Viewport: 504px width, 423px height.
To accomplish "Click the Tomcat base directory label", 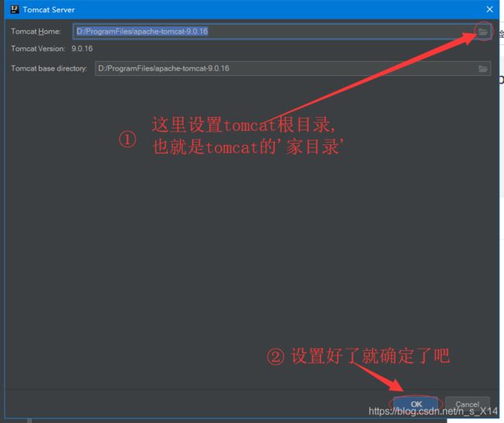I will pos(49,68).
